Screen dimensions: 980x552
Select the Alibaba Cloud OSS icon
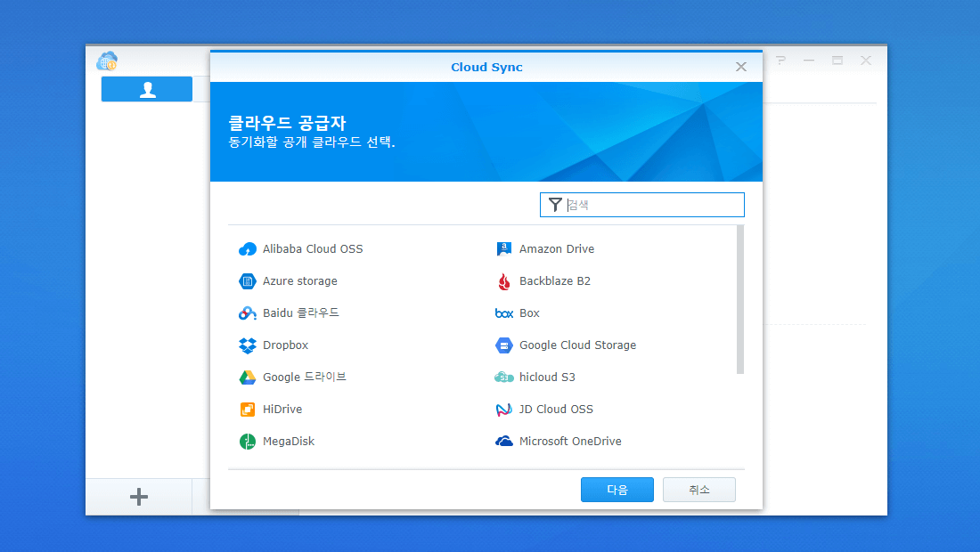coord(248,249)
